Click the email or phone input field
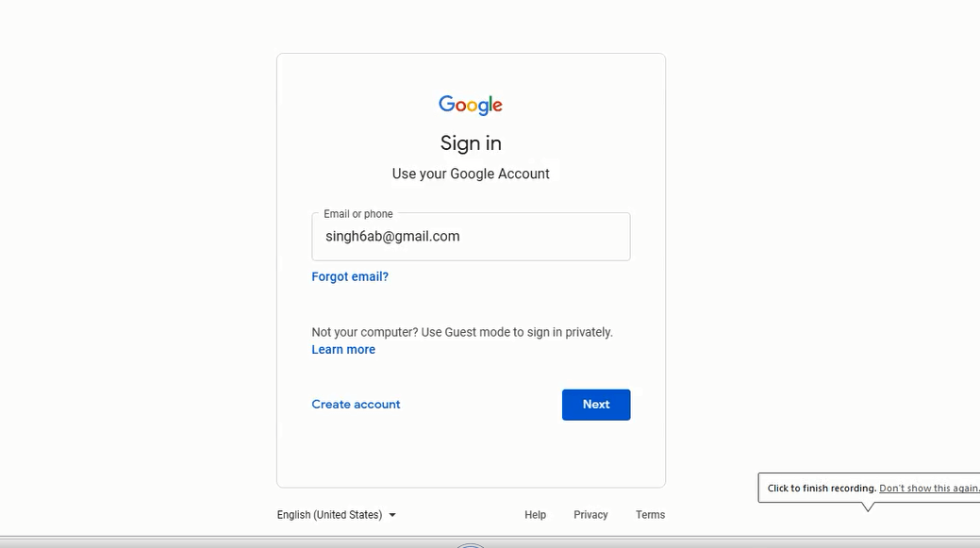This screenshot has height=548, width=980. [471, 236]
